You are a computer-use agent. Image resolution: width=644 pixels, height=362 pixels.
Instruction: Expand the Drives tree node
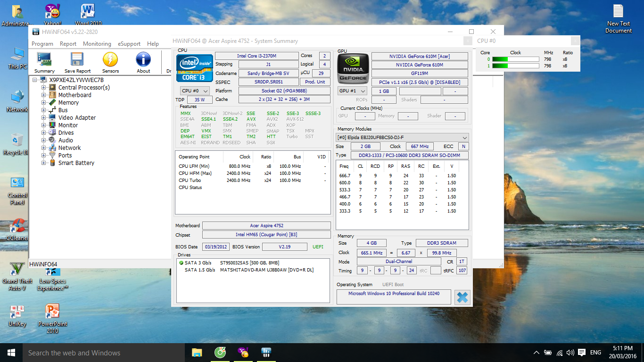(x=44, y=133)
